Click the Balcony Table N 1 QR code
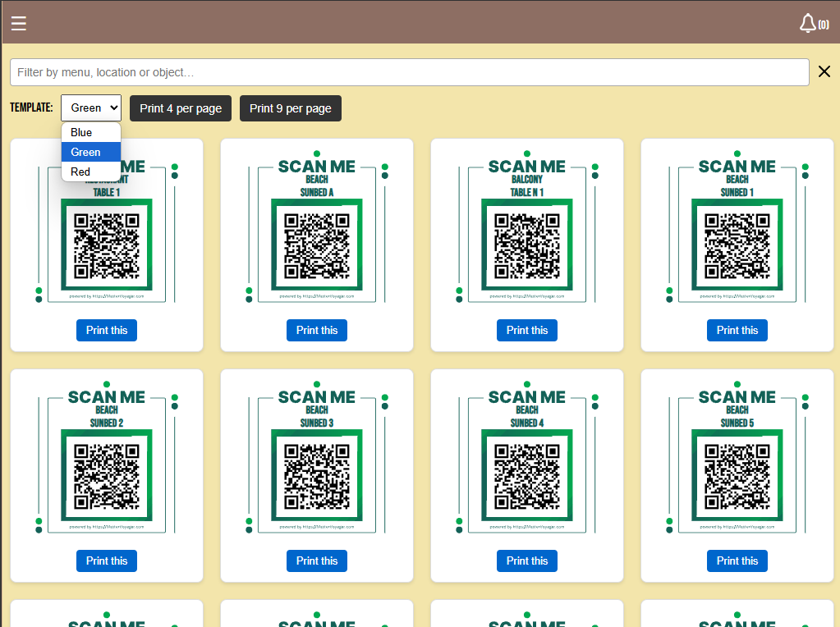This screenshot has height=627, width=840. pyautogui.click(x=527, y=245)
